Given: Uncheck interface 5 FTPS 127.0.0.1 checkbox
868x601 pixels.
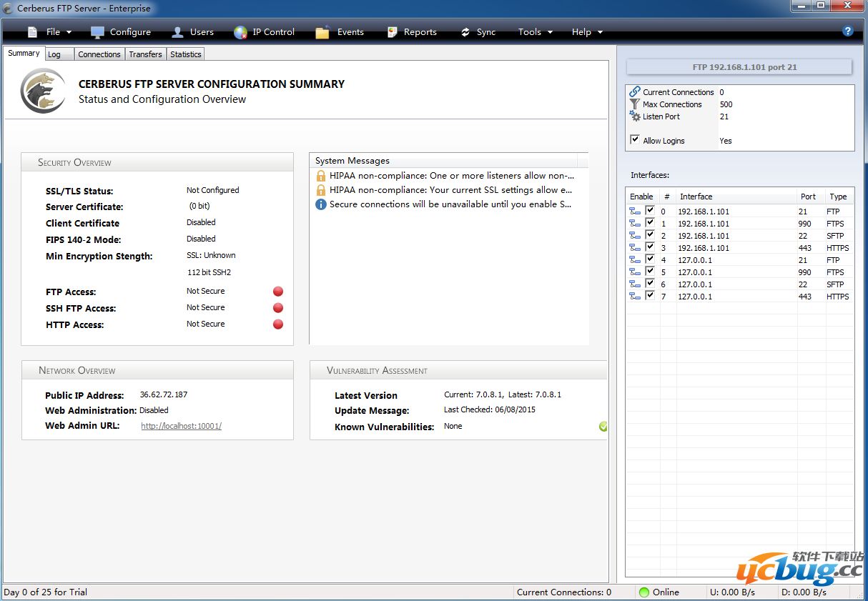Looking at the screenshot, I should (x=650, y=272).
